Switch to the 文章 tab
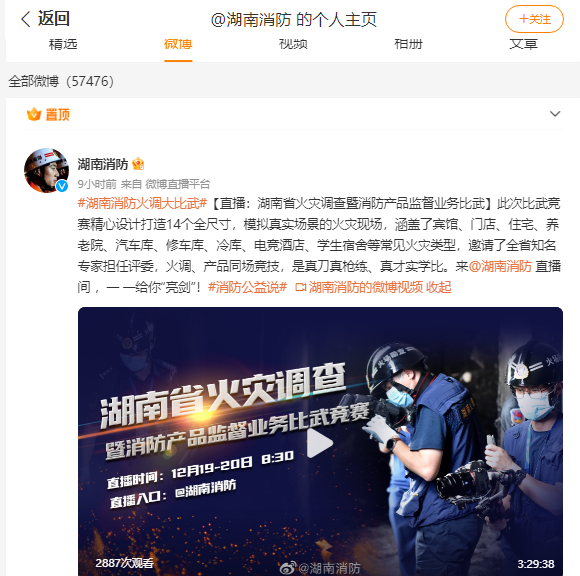 [x=523, y=44]
